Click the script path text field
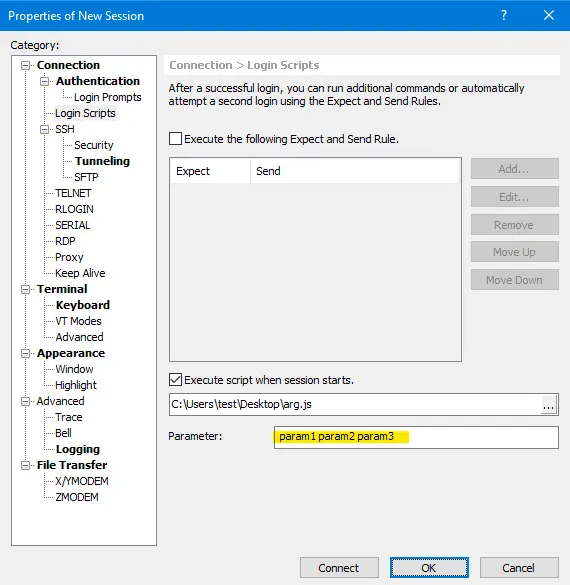Screen dimensions: 570x585 (354, 404)
